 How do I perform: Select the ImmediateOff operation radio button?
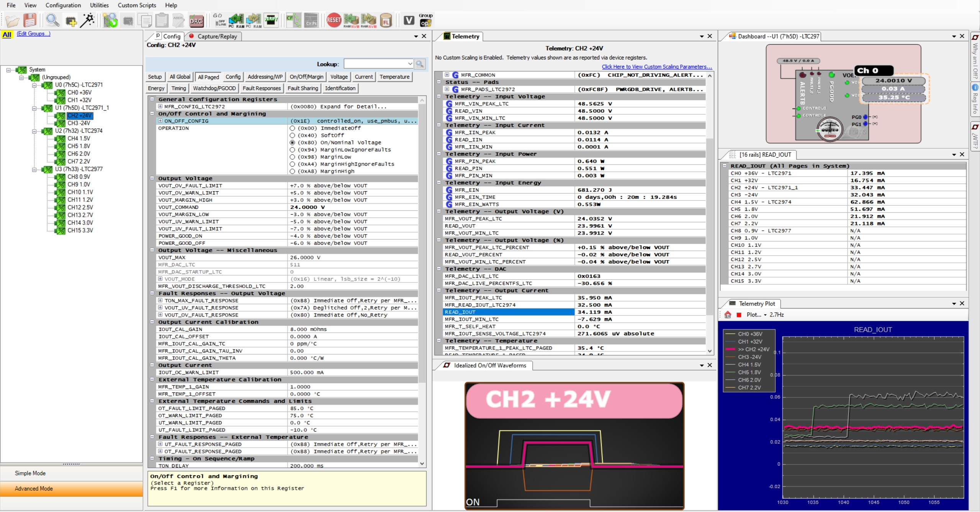pyautogui.click(x=293, y=128)
